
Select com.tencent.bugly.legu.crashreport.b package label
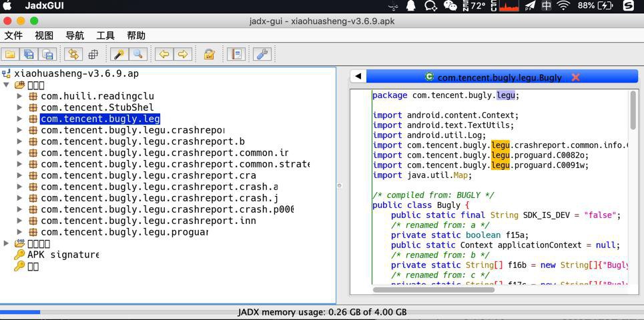143,141
